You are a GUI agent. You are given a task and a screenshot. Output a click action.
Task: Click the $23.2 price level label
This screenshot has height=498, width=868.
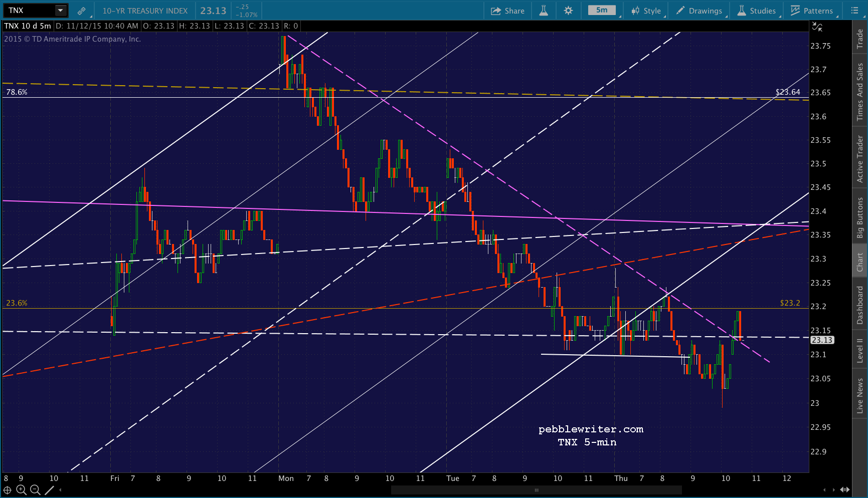pyautogui.click(x=790, y=303)
